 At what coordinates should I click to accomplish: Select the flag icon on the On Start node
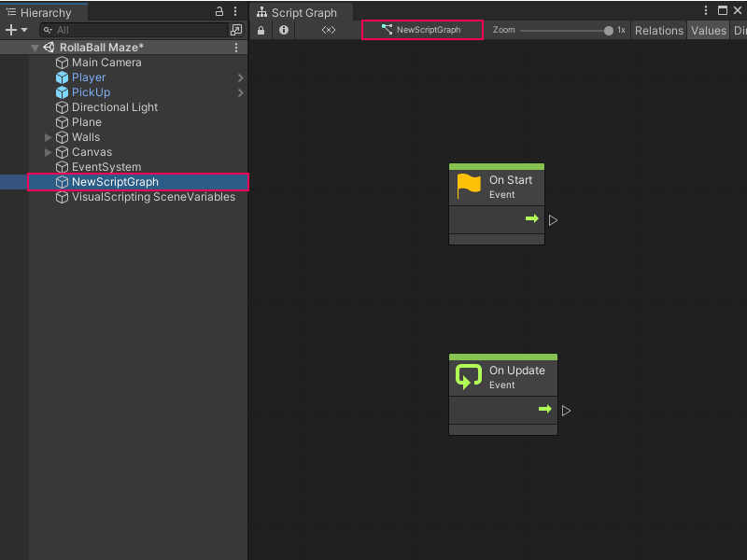point(469,184)
